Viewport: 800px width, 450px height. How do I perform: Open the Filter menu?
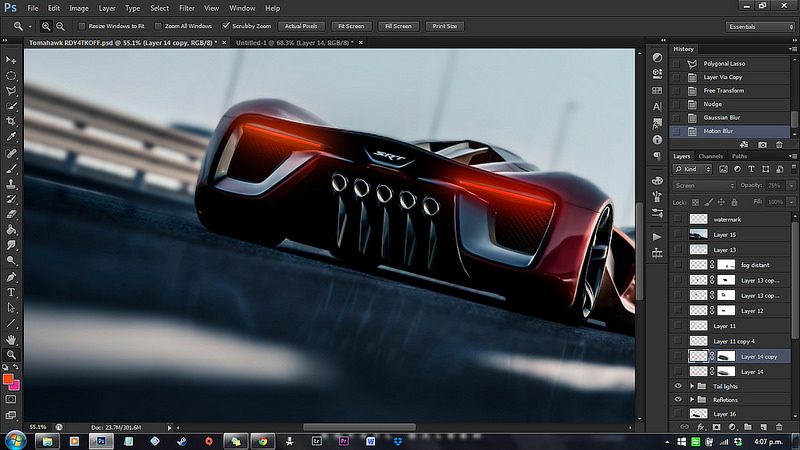click(186, 8)
